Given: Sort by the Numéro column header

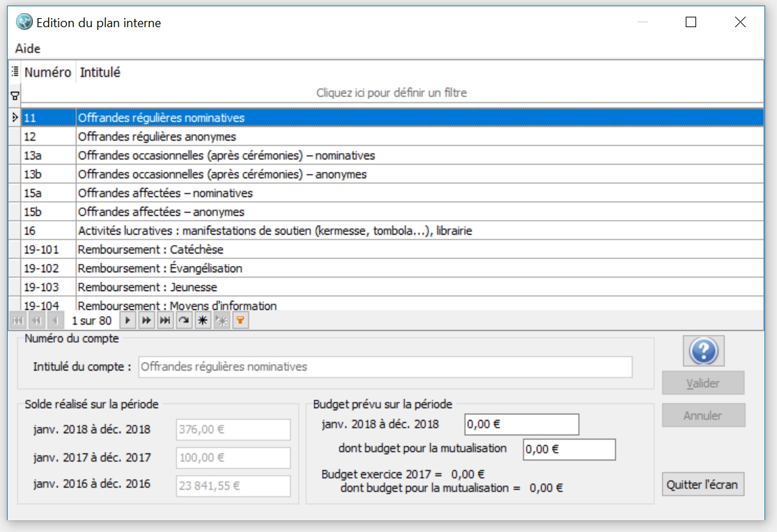Looking at the screenshot, I should click(47, 72).
